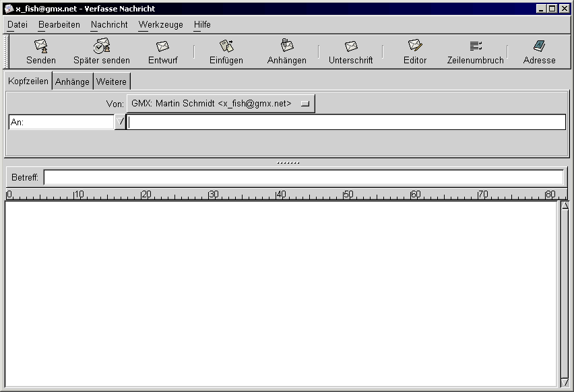Open the Werkzeuge menu
The width and height of the screenshot is (574, 392).
click(161, 24)
